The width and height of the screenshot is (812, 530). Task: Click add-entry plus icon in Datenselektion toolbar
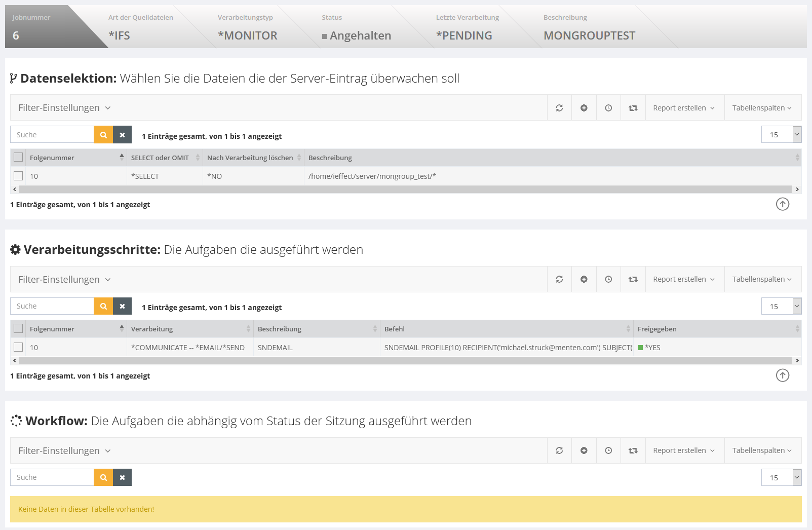coord(584,108)
